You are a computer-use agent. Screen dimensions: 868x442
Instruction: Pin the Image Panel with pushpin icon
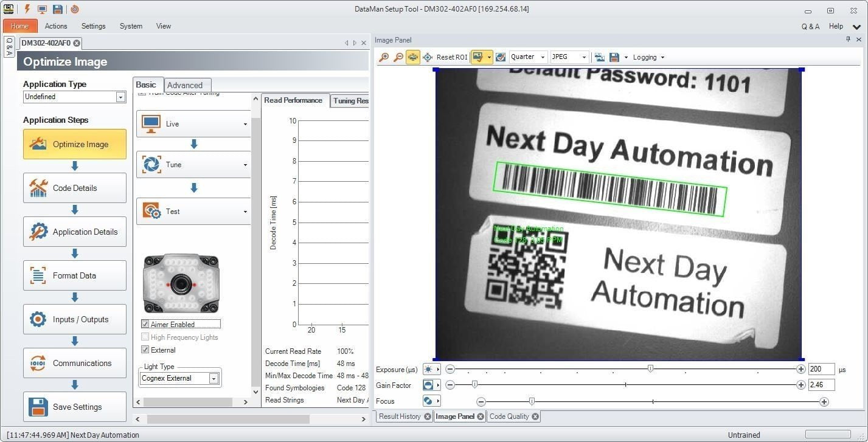[x=849, y=40]
